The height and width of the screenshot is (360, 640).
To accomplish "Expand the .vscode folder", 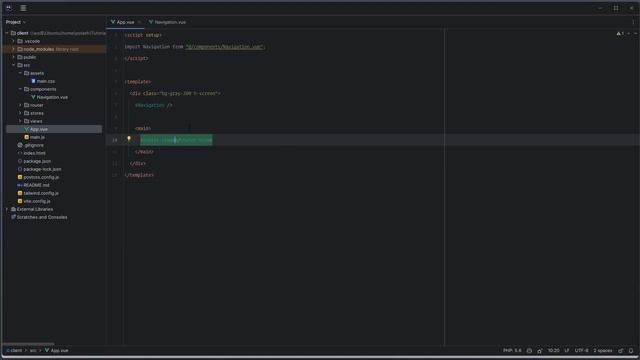I will (13, 41).
